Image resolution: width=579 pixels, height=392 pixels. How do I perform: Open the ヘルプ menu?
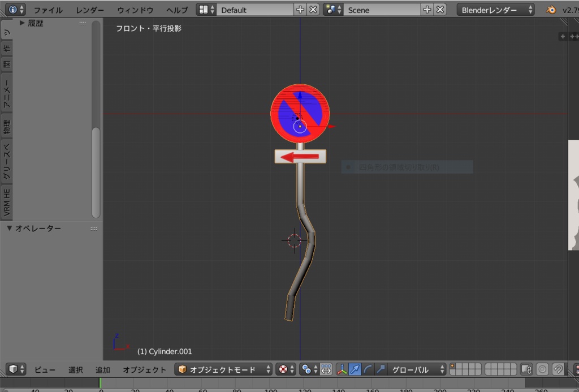click(x=176, y=10)
